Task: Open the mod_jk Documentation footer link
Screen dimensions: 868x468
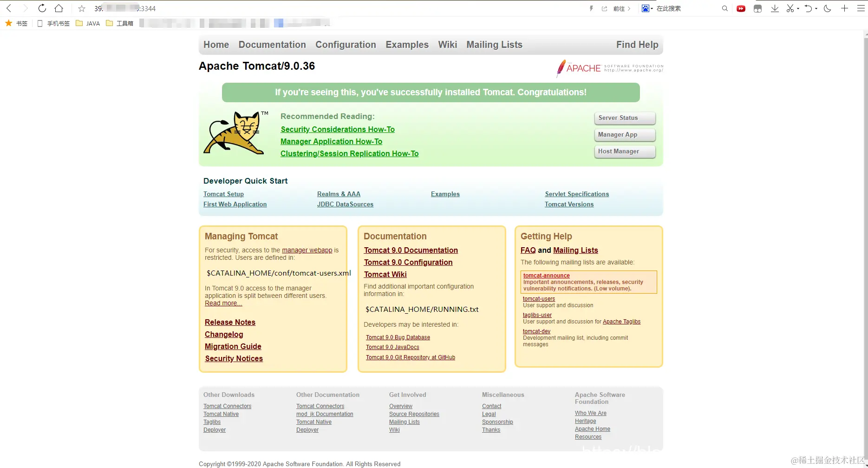Action: [325, 414]
